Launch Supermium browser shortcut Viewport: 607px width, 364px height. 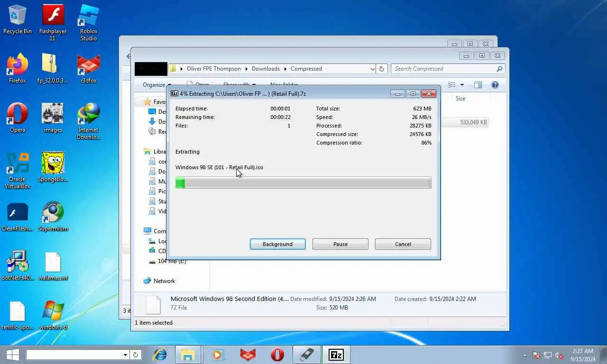(x=53, y=217)
